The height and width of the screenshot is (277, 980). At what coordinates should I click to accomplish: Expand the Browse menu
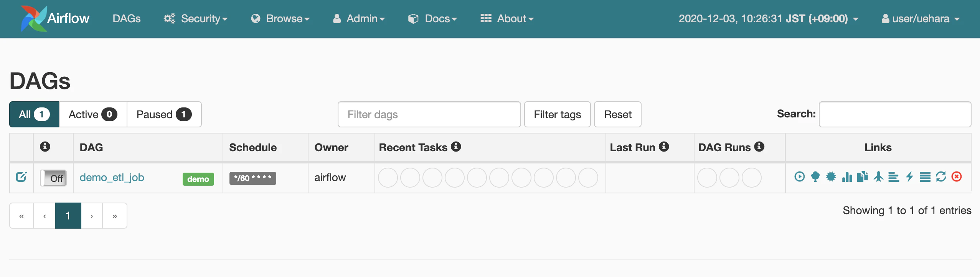(280, 18)
